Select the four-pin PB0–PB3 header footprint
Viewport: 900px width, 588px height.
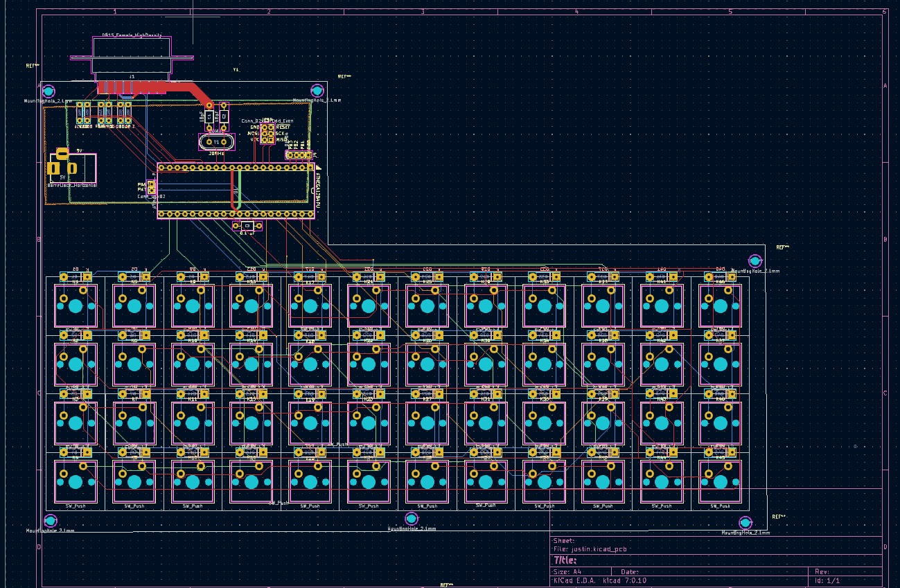point(299,155)
